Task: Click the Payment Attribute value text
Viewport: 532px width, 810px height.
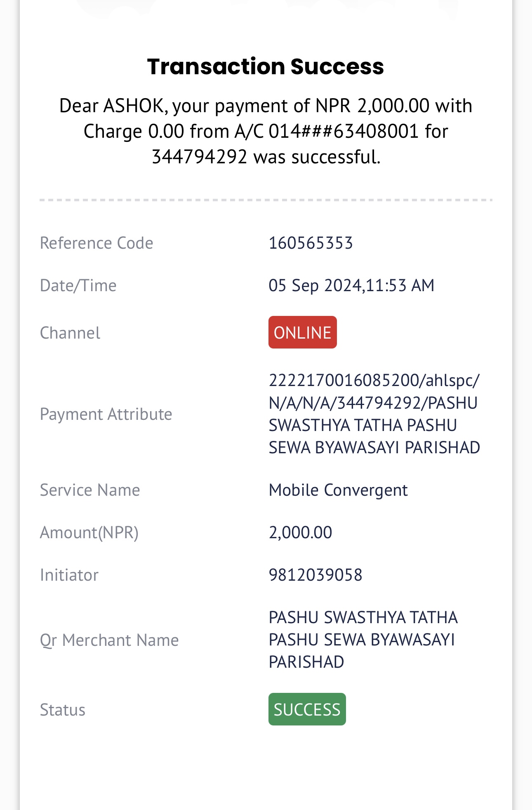Action: coord(374,414)
